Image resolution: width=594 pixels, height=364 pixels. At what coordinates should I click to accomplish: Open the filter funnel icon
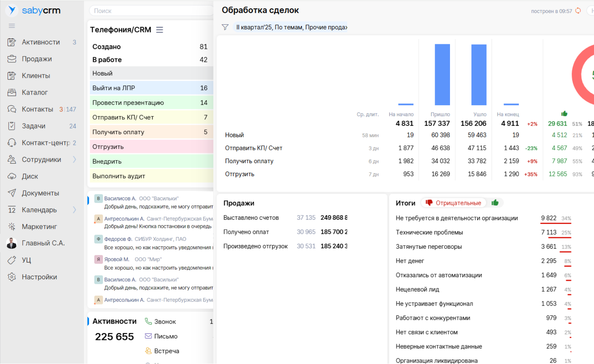[225, 27]
